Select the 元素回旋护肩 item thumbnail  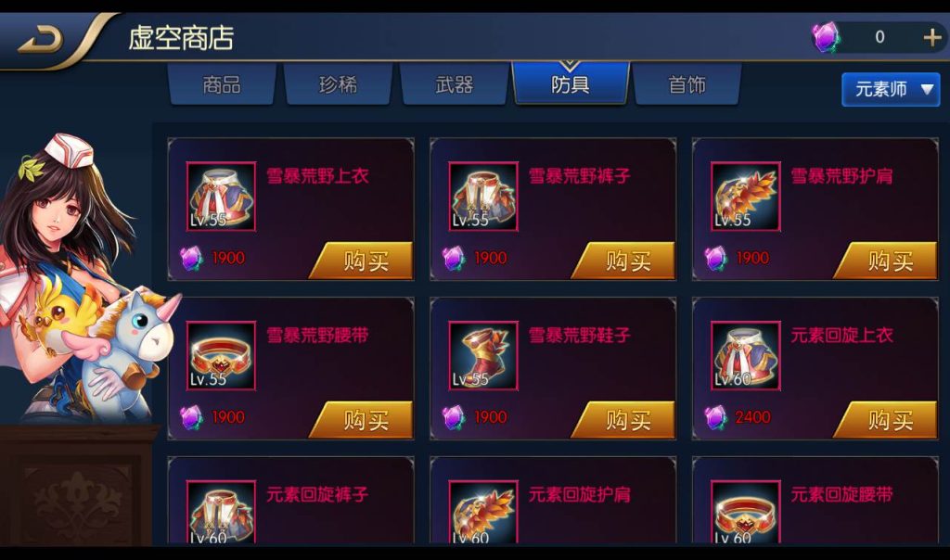tap(483, 512)
